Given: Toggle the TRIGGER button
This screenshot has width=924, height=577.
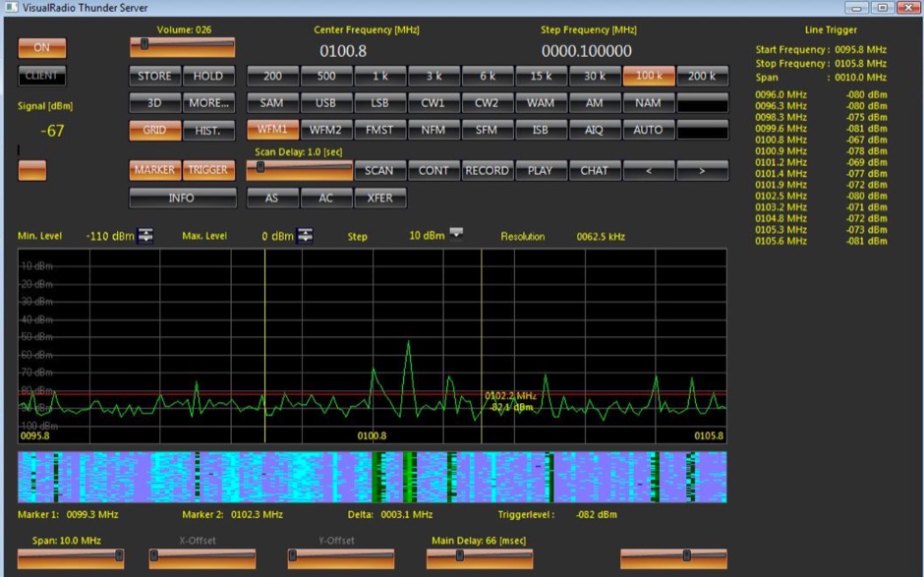Looking at the screenshot, I should coord(208,170).
